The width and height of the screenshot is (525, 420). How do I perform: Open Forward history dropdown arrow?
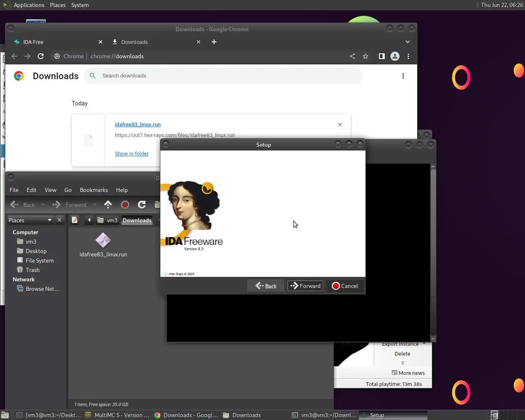(95, 205)
